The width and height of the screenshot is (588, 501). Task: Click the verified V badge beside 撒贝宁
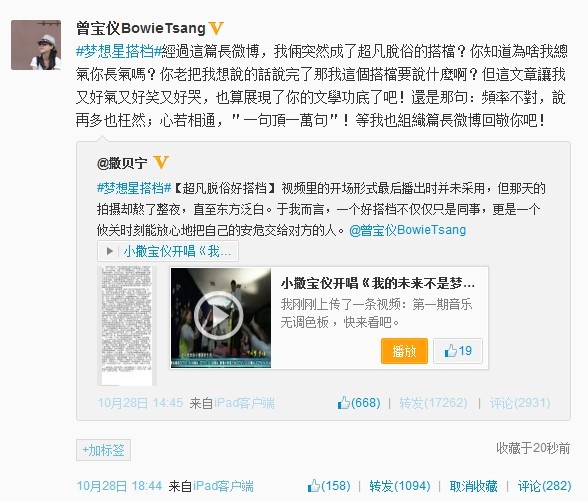point(161,163)
